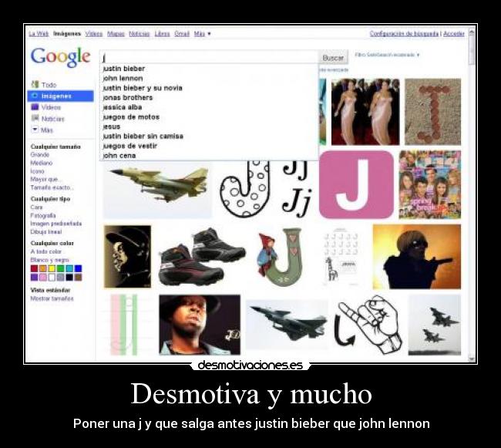Pick the teal color swatch

(x=69, y=268)
